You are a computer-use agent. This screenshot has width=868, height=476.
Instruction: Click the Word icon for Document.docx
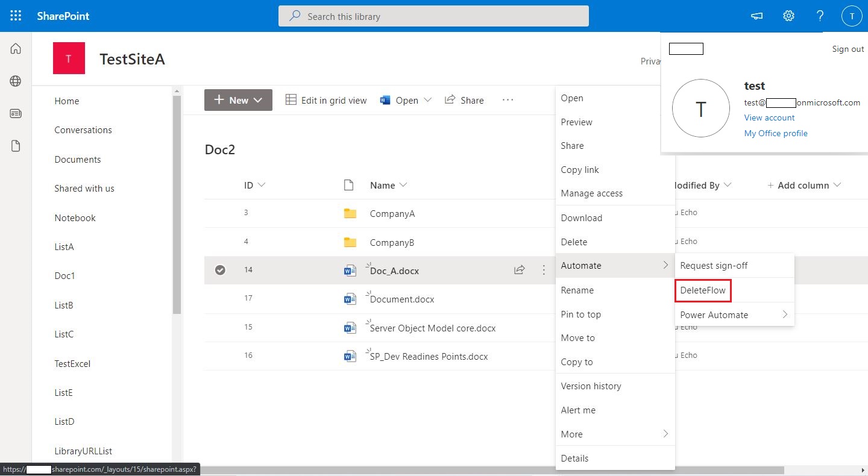pyautogui.click(x=350, y=299)
